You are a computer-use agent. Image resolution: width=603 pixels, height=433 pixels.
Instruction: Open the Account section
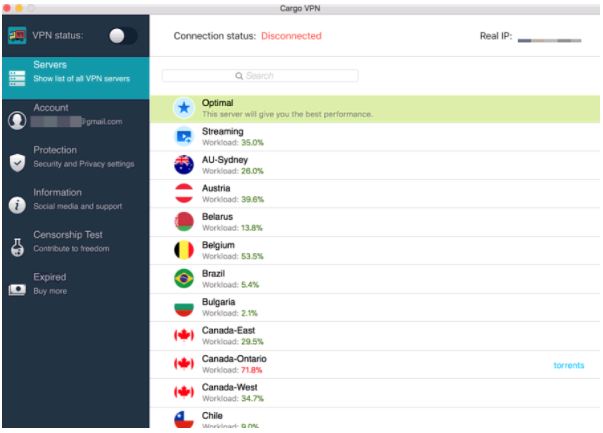pos(76,120)
